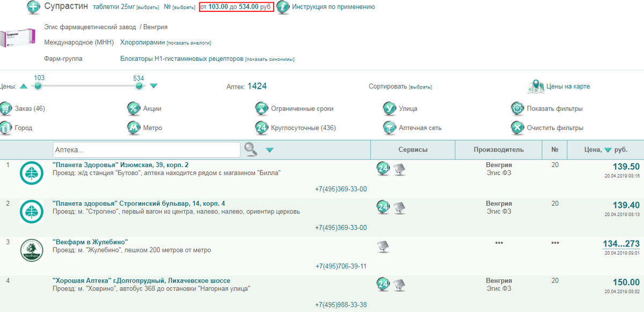Open Векфарм в Жулебино pharmacy link
644x312 pixels.
click(90, 242)
